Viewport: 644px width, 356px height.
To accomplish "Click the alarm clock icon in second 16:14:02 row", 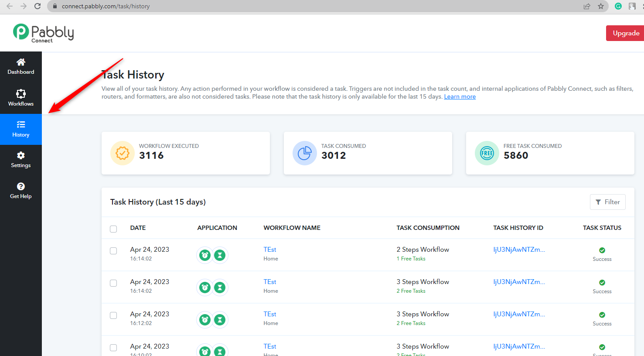I will pyautogui.click(x=205, y=288).
